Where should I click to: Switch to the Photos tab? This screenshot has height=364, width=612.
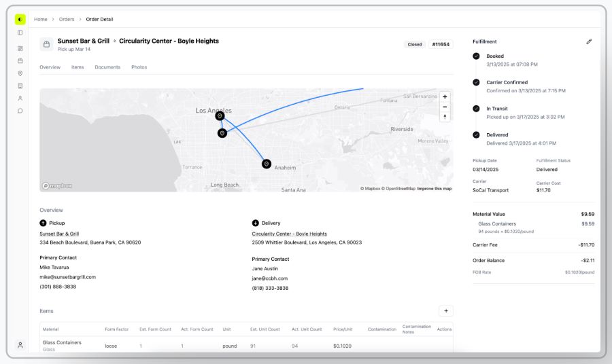click(139, 67)
